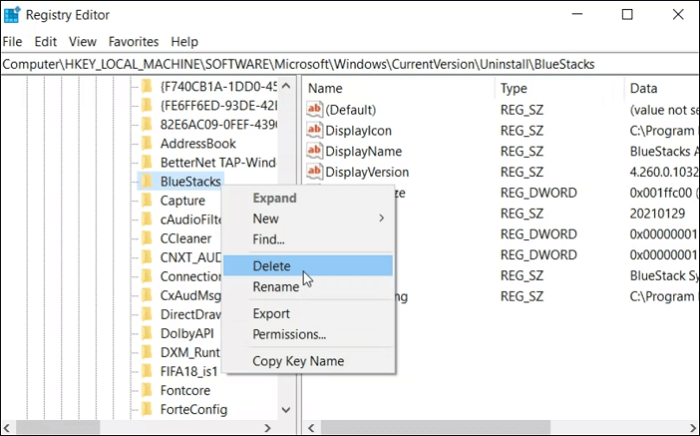Click the Type column header
The image size is (700, 436).
point(514,88)
